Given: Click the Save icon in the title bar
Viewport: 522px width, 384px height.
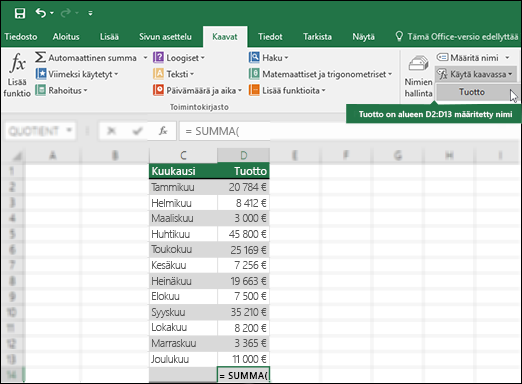Looking at the screenshot, I should click(x=20, y=13).
